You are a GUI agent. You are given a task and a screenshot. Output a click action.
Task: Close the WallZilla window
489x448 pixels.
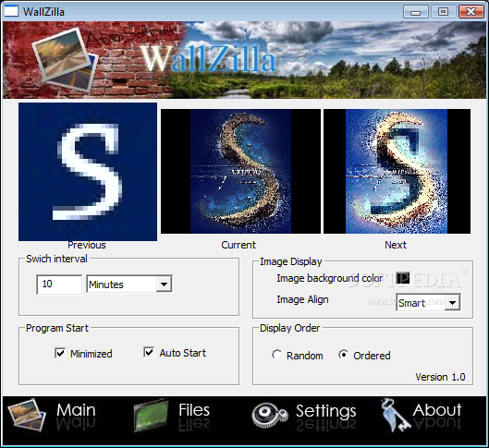coord(471,12)
